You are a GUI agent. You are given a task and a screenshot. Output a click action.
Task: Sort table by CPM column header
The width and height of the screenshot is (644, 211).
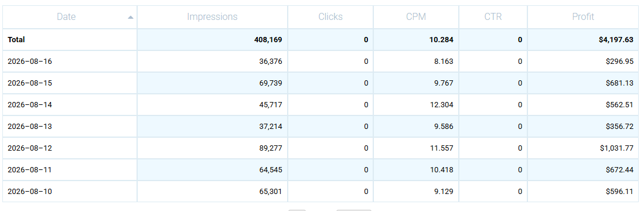click(416, 17)
